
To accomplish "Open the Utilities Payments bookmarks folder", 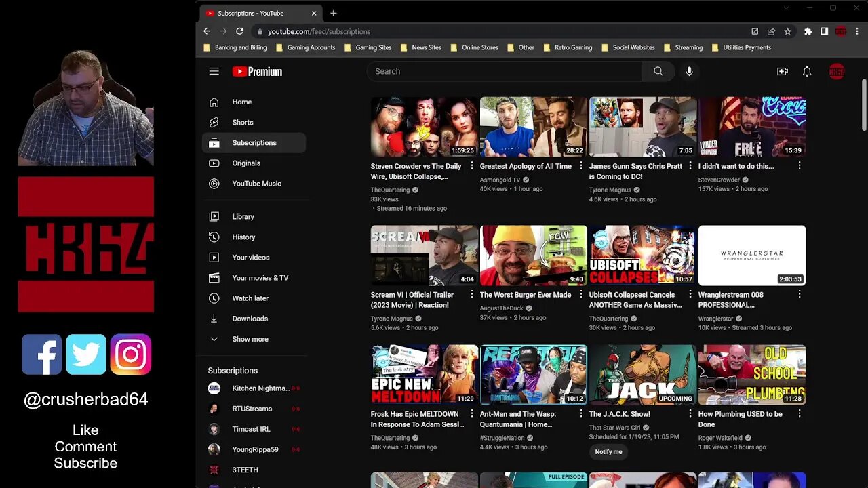I will [x=741, y=47].
